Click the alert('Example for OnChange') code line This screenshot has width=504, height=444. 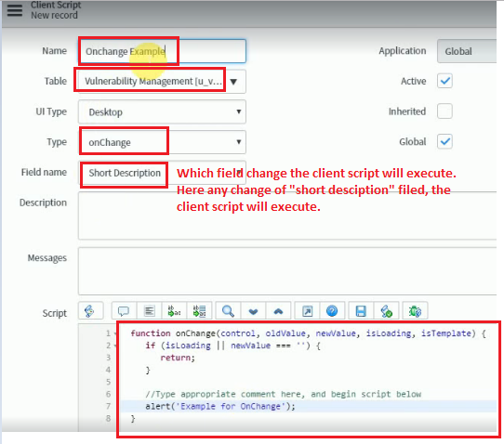[x=220, y=407]
